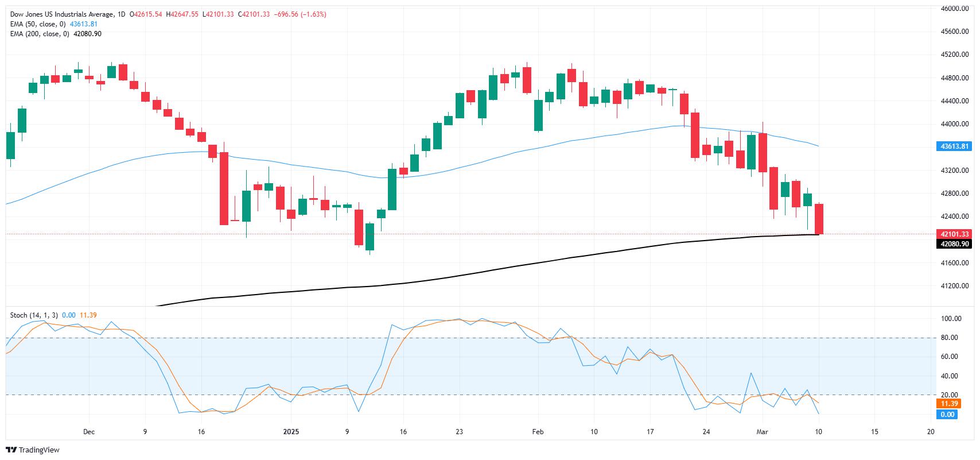Click the EMA 50 value 43613.81 in legend
This screenshot has height=460, width=980.
[84, 24]
